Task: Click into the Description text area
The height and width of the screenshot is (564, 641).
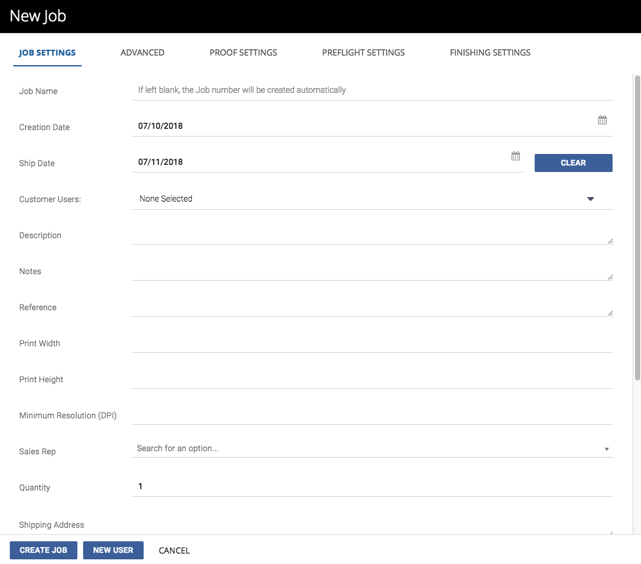Action: [x=372, y=235]
